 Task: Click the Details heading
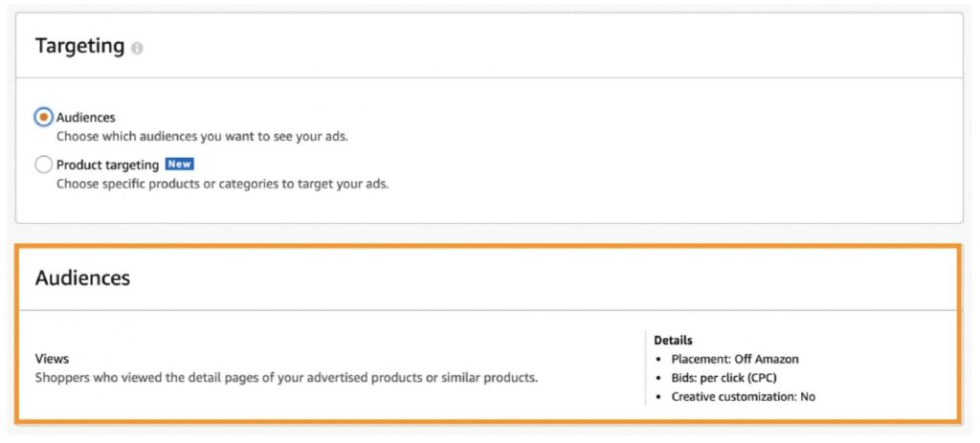point(673,341)
